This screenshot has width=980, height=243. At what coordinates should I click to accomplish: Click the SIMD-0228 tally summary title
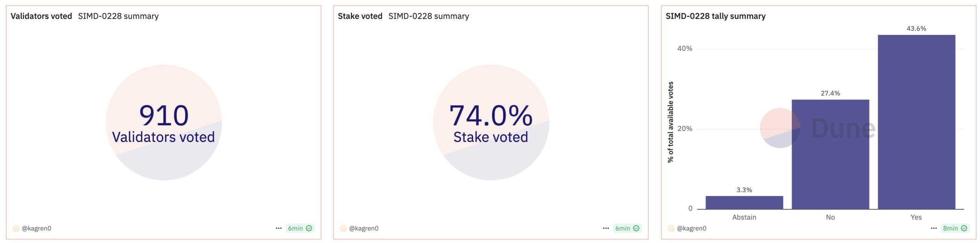click(715, 16)
